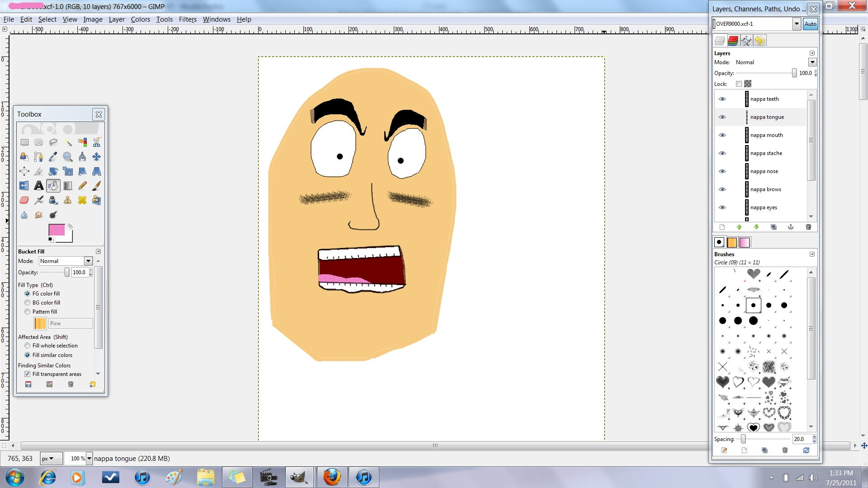Select the Color Picker eyedropper tool
The image size is (868, 488).
53,157
